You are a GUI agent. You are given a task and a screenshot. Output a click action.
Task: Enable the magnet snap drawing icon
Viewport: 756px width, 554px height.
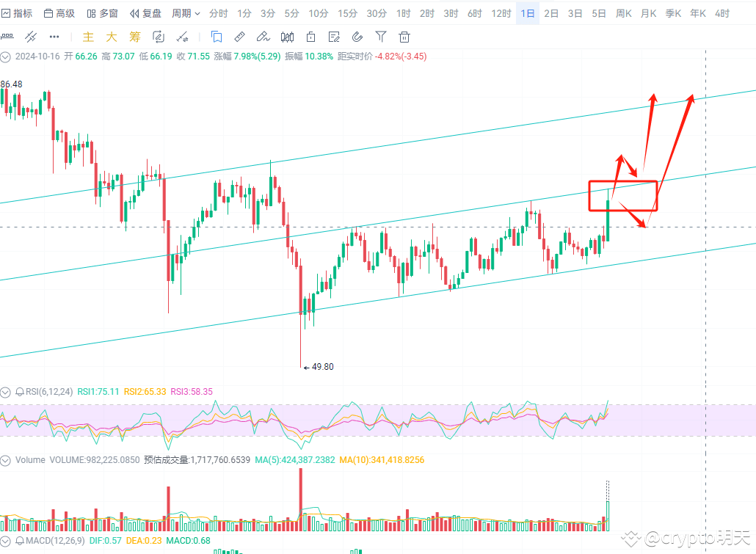coord(357,37)
